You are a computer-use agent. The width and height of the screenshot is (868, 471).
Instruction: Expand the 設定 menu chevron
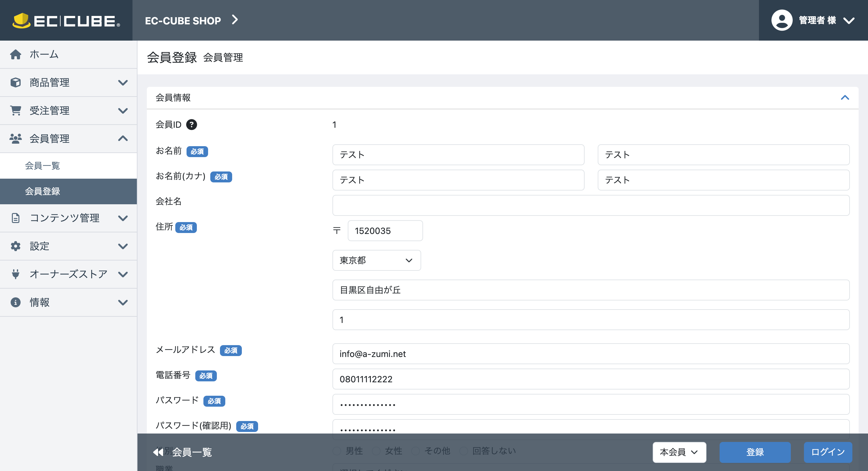[123, 246]
